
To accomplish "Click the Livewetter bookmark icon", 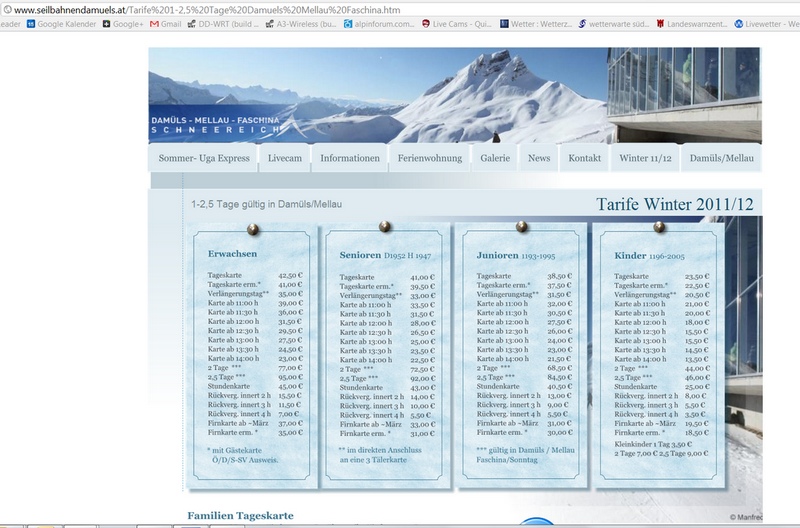I will [739, 22].
